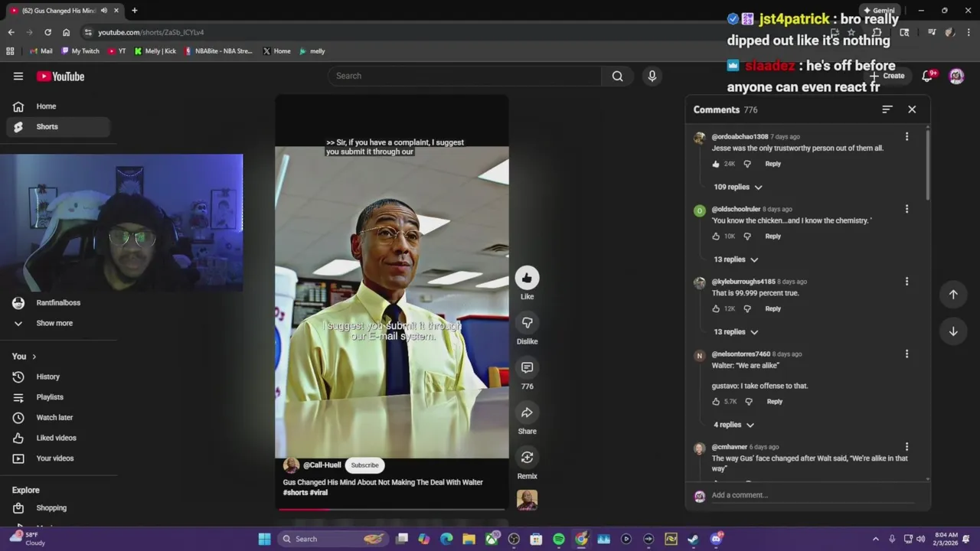Expand 13 replies under oldschoolruler comment

[736, 259]
